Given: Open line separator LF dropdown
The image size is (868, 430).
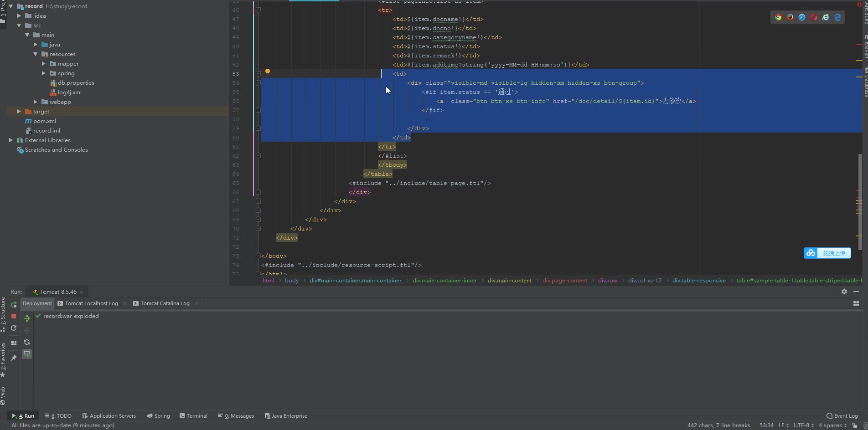Looking at the screenshot, I should click(x=783, y=425).
